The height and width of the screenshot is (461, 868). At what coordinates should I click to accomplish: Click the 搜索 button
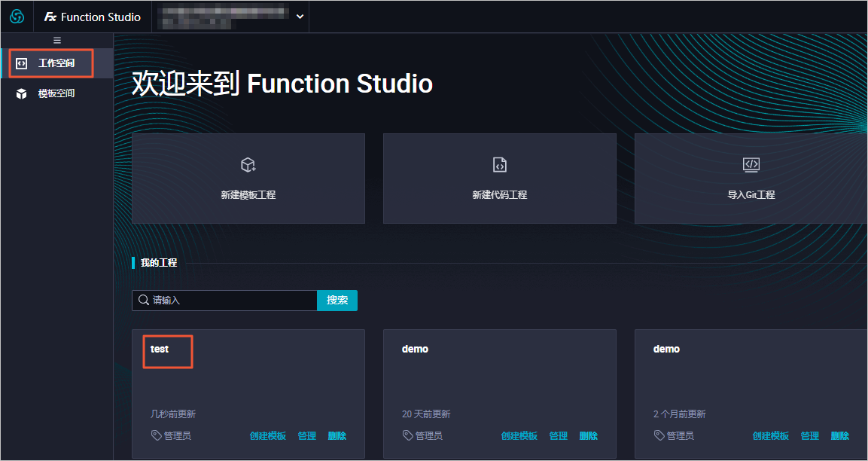(x=337, y=301)
